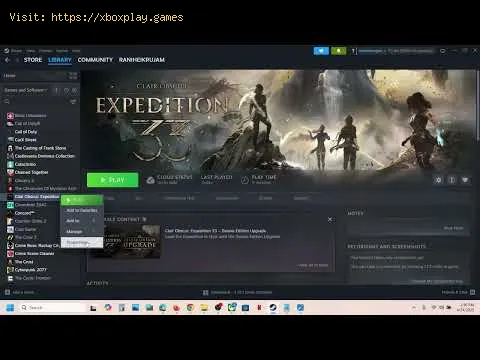
Task: Click the Steam logo in title bar
Action: click(x=7, y=51)
